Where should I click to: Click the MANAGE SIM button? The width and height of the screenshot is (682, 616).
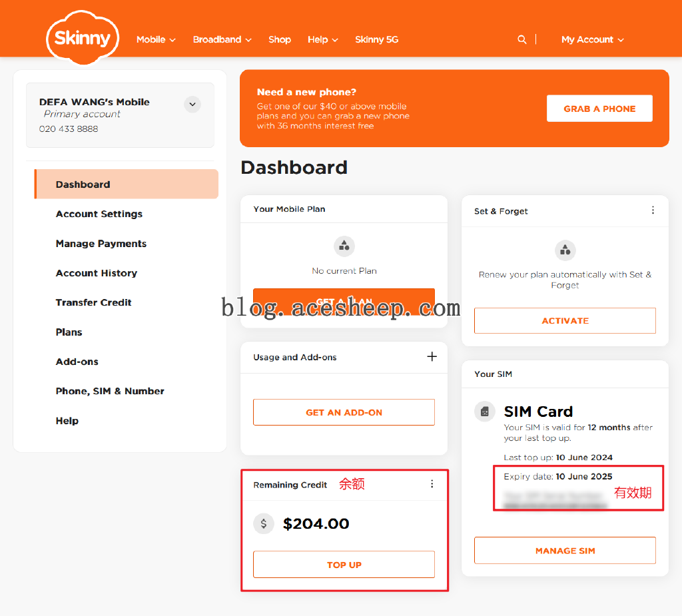[x=565, y=551]
